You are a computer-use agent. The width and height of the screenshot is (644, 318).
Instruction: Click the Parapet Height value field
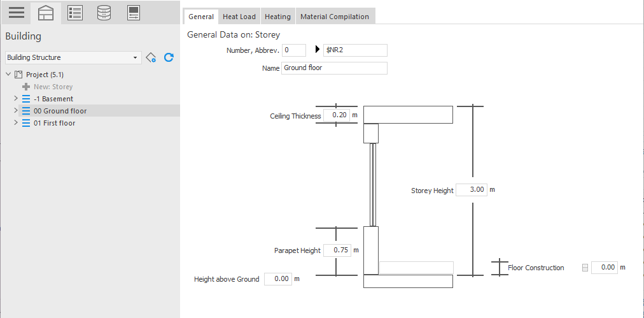click(x=337, y=250)
